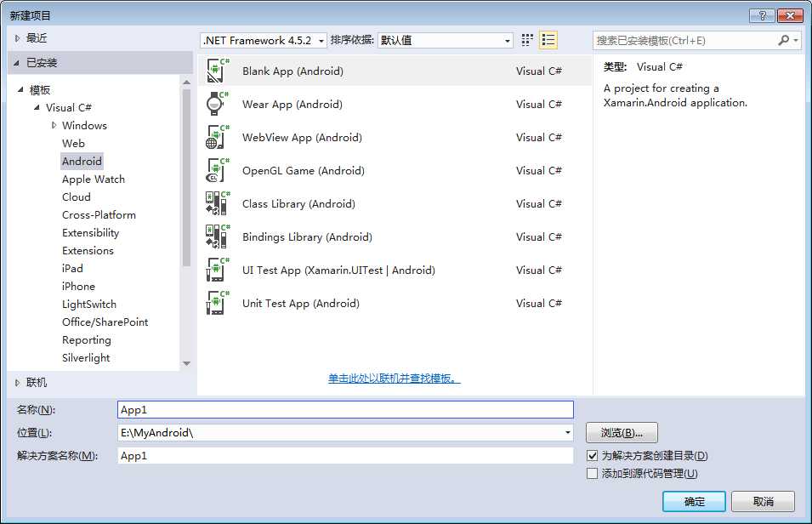Open the dialog help question-mark button

762,15
